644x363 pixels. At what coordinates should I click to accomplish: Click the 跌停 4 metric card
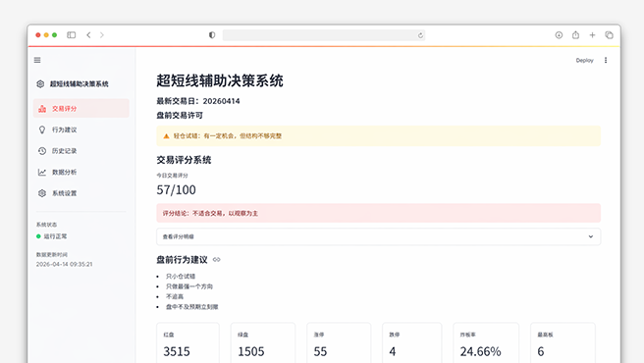coord(412,342)
